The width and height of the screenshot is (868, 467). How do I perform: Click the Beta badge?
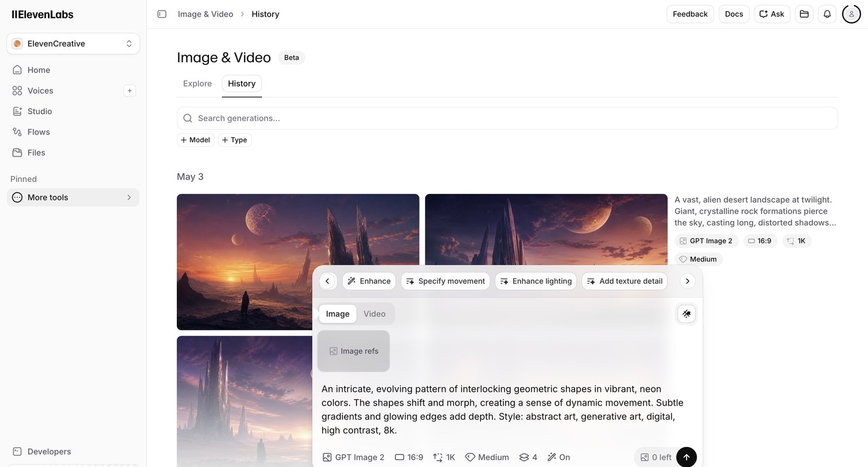pyautogui.click(x=292, y=57)
